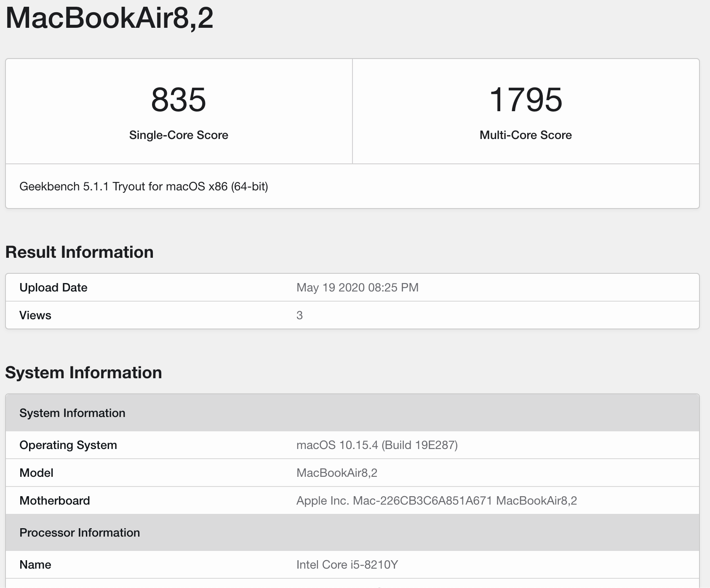710x588 pixels.
Task: Click the Motherboard row label
Action: tap(55, 500)
